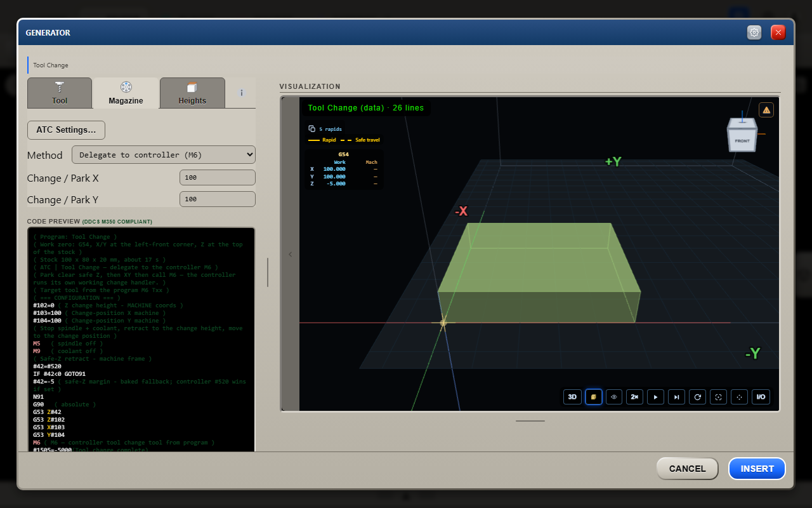Expand the Method dropdown
The image size is (812, 508).
164,155
